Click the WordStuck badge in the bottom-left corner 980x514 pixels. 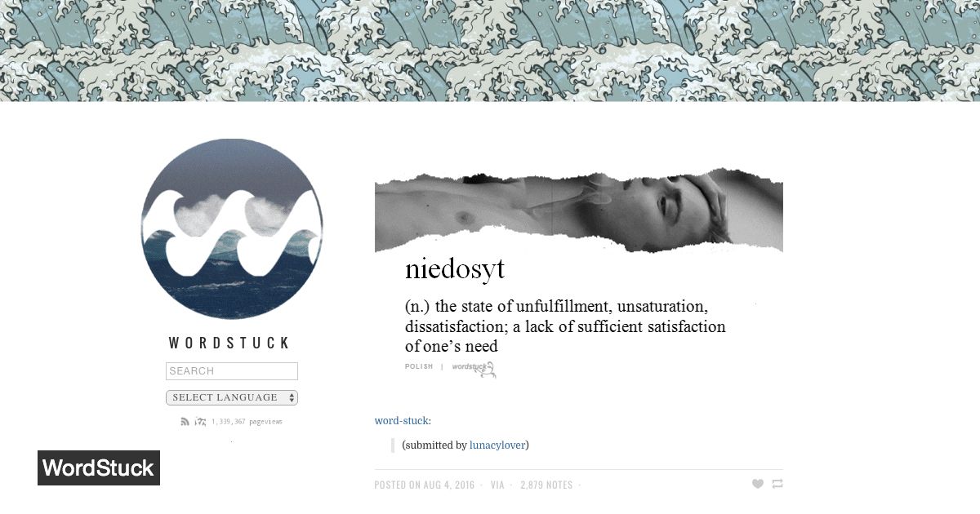99,468
